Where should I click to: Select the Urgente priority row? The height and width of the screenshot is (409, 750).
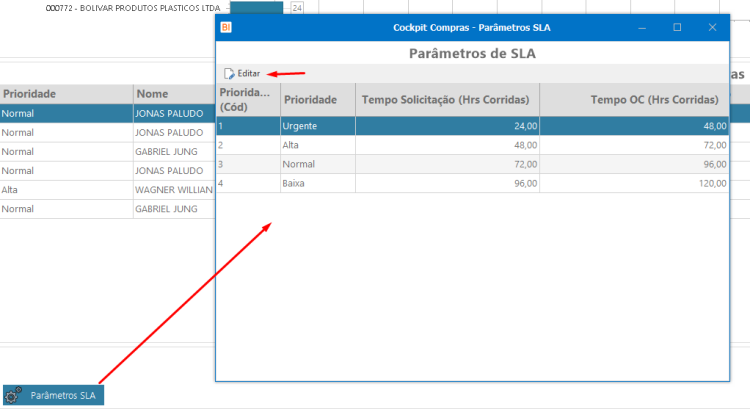tap(473, 126)
